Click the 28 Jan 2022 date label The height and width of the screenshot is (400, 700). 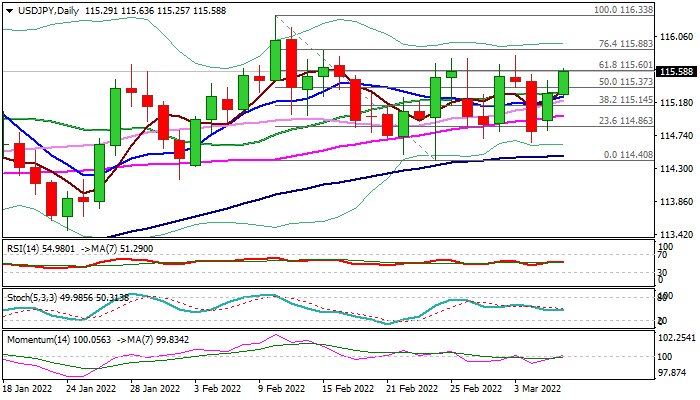tap(156, 389)
